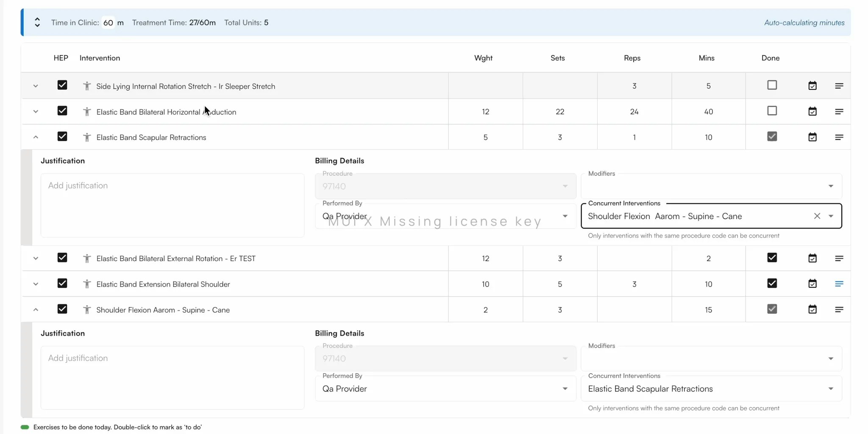Open notes lines icon for Shoulder Flexion Aarom row
Viewport: 868px width, 434px height.
click(839, 309)
